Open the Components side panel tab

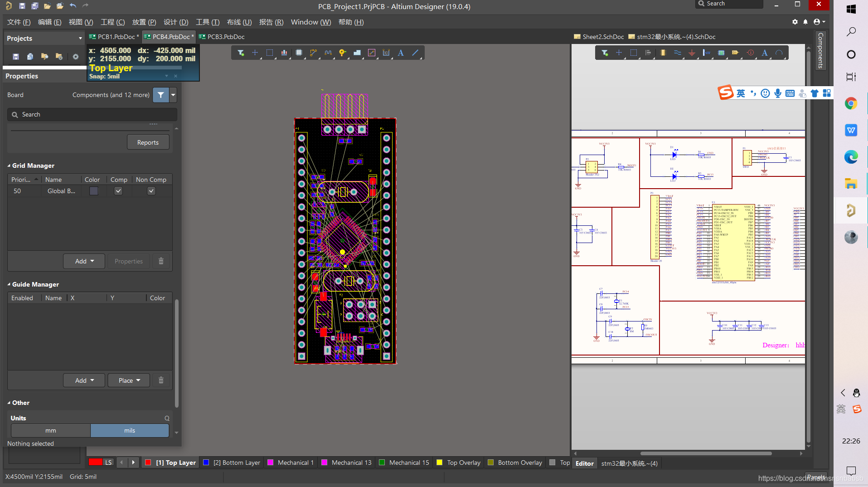coord(820,50)
